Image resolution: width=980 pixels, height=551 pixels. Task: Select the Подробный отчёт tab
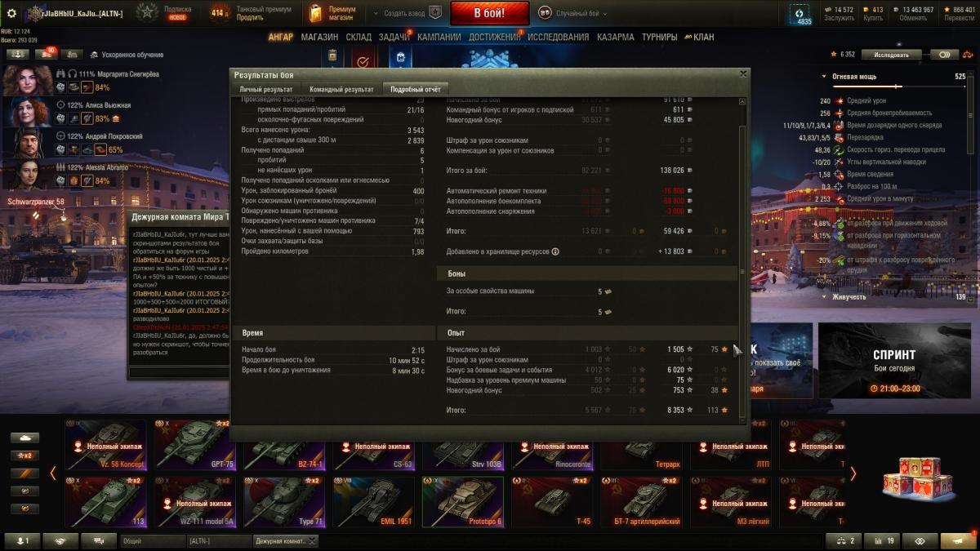(415, 89)
